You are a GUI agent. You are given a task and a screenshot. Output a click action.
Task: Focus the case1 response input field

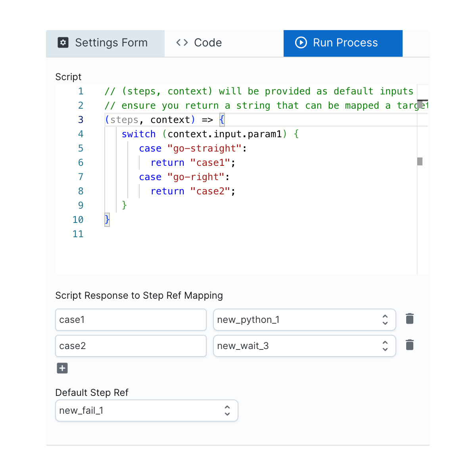tap(131, 320)
